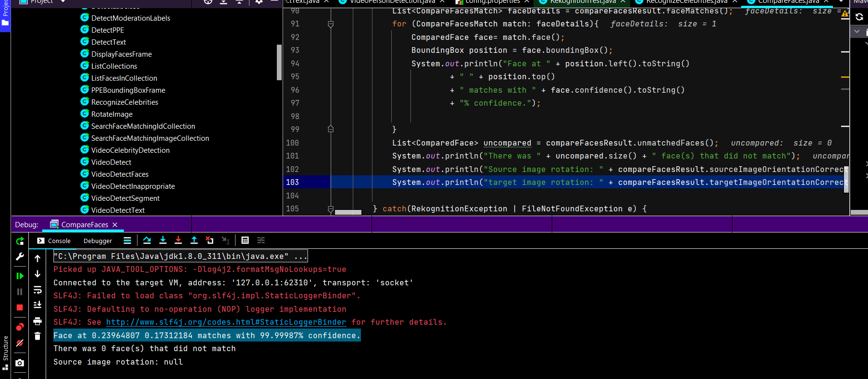This screenshot has width=868, height=379.
Task: Open the Project tool window sidebar button
Action: tap(5, 14)
